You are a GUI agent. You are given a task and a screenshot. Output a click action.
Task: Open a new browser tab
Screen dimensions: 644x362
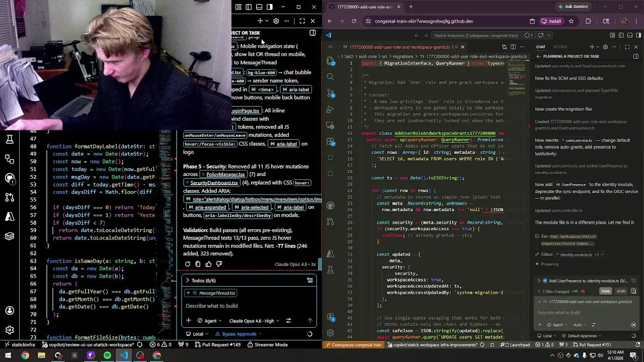click(x=411, y=7)
